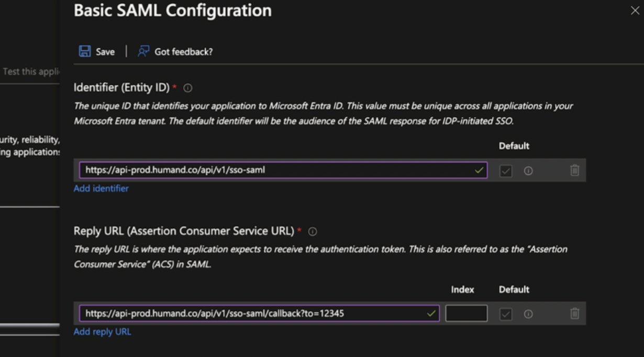
Task: Click green validation checkmark in reply URL field
Action: point(431,314)
